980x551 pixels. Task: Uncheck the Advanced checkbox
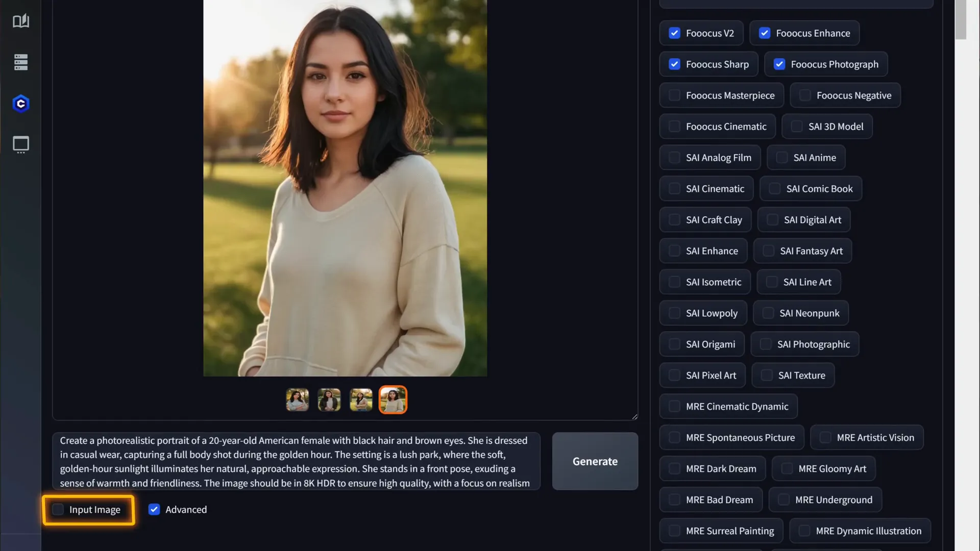click(154, 510)
